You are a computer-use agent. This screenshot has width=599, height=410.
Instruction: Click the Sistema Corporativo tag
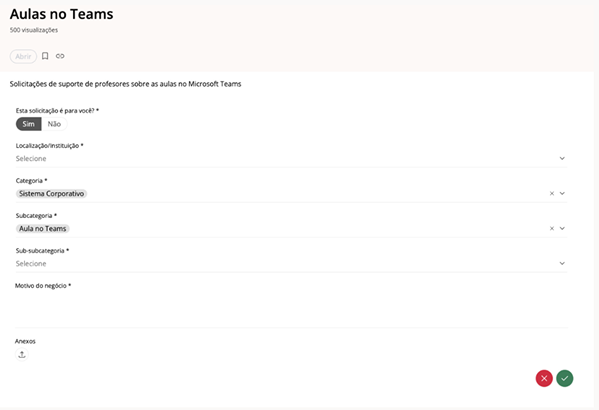(x=52, y=194)
